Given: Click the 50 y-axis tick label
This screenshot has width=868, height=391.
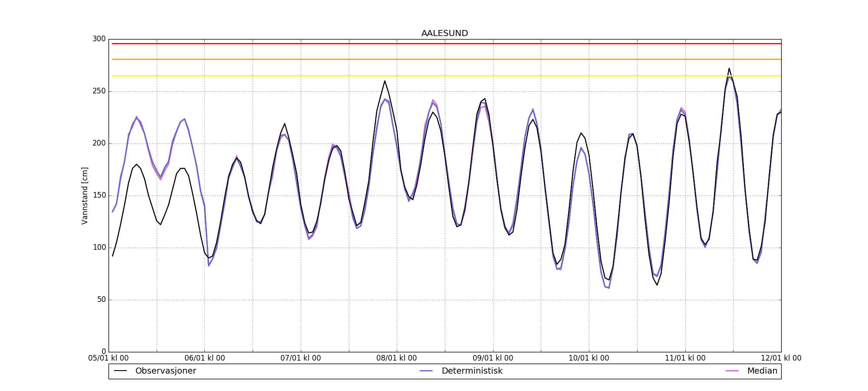Looking at the screenshot, I should 101,300.
